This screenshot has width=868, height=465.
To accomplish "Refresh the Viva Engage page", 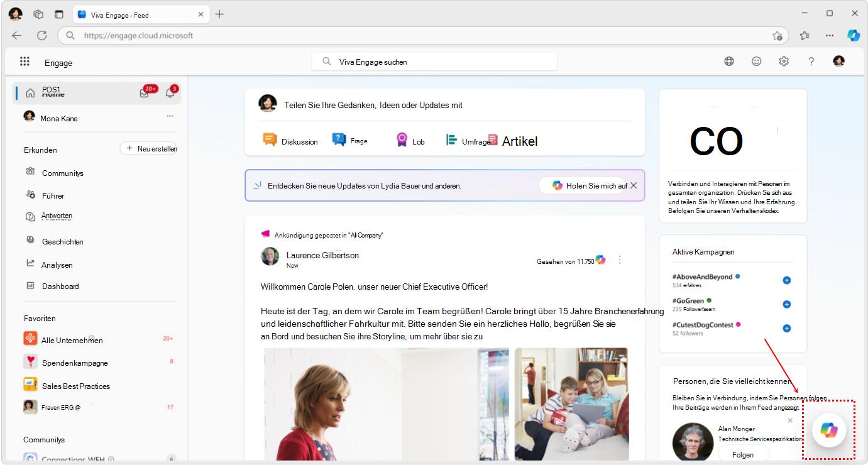I will (41, 36).
